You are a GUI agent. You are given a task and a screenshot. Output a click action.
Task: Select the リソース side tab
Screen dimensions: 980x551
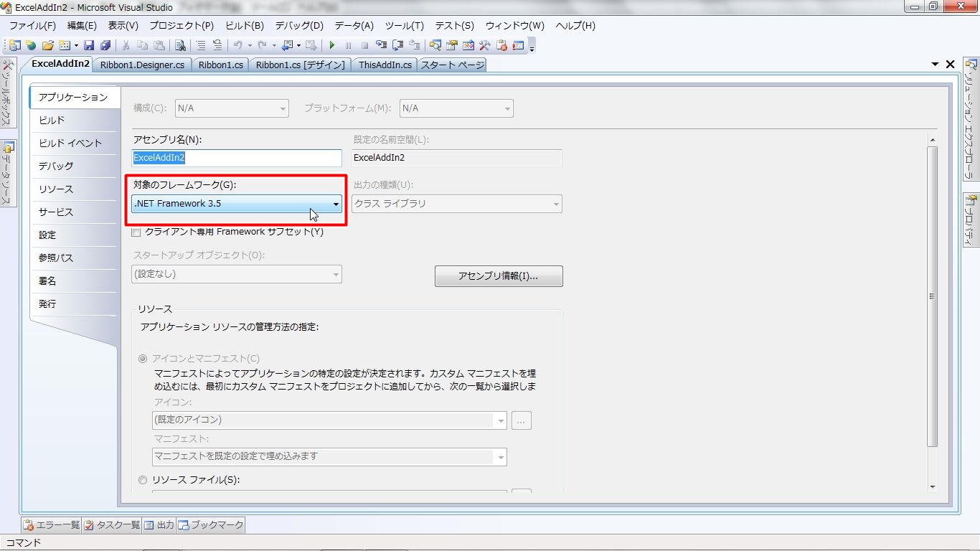73,189
